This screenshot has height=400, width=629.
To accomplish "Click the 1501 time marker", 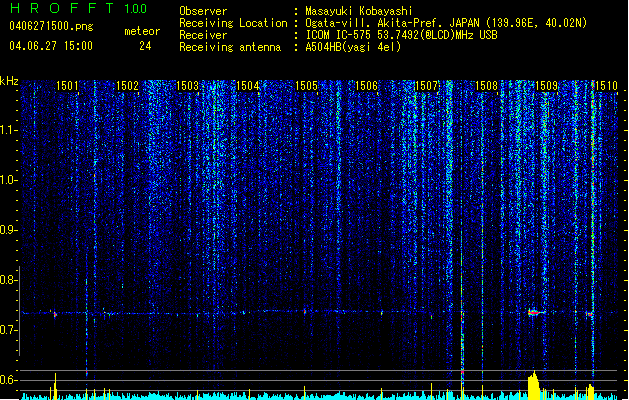I will [x=67, y=86].
